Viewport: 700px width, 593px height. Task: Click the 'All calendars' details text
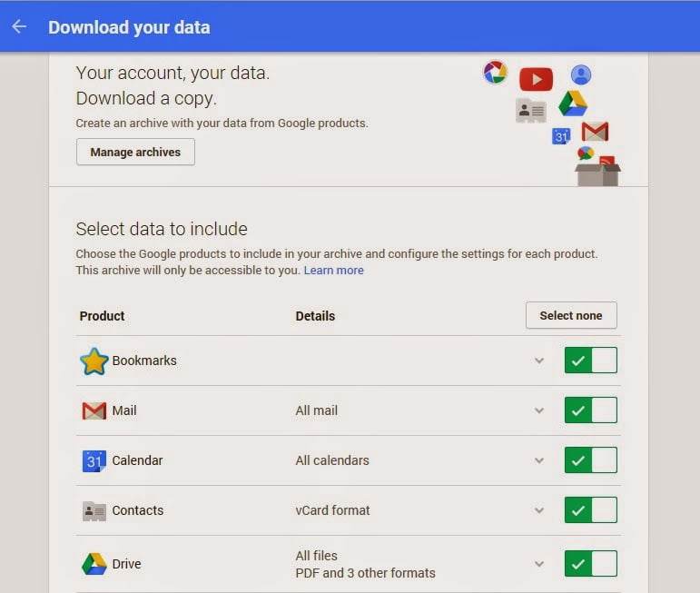332,460
